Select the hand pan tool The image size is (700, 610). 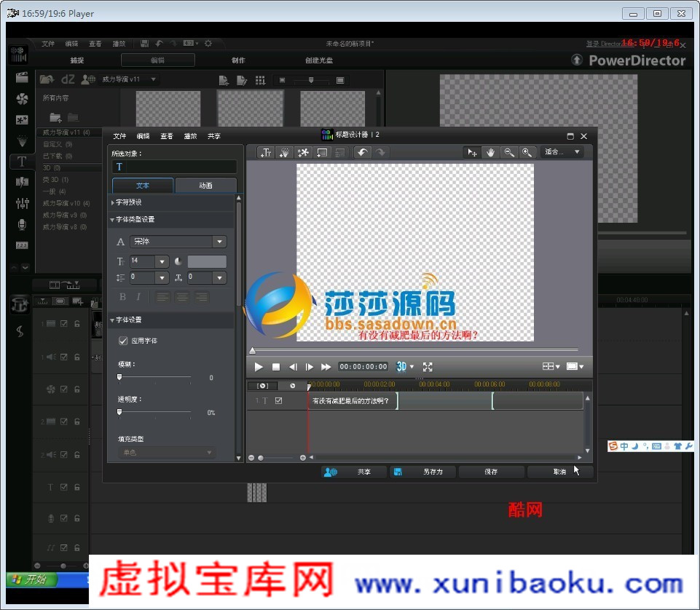point(491,152)
